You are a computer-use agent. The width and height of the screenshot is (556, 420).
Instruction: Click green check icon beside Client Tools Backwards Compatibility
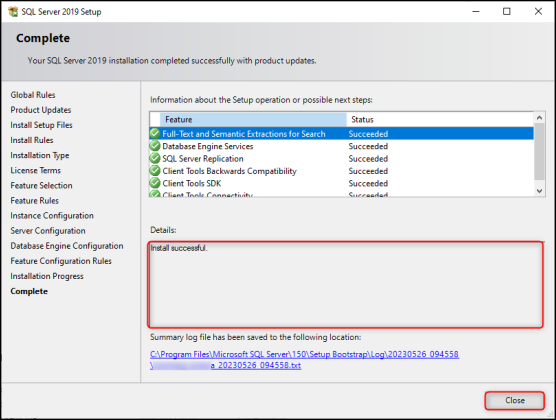point(155,171)
